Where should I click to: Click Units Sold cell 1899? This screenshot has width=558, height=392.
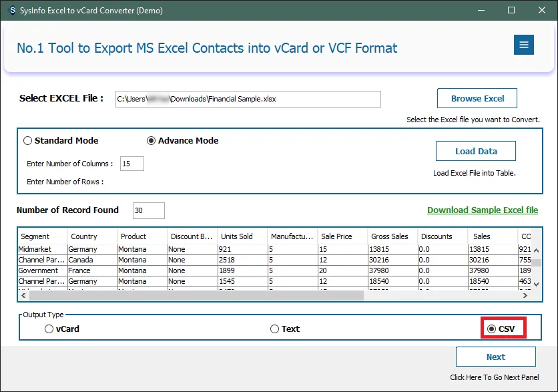pyautogui.click(x=242, y=270)
